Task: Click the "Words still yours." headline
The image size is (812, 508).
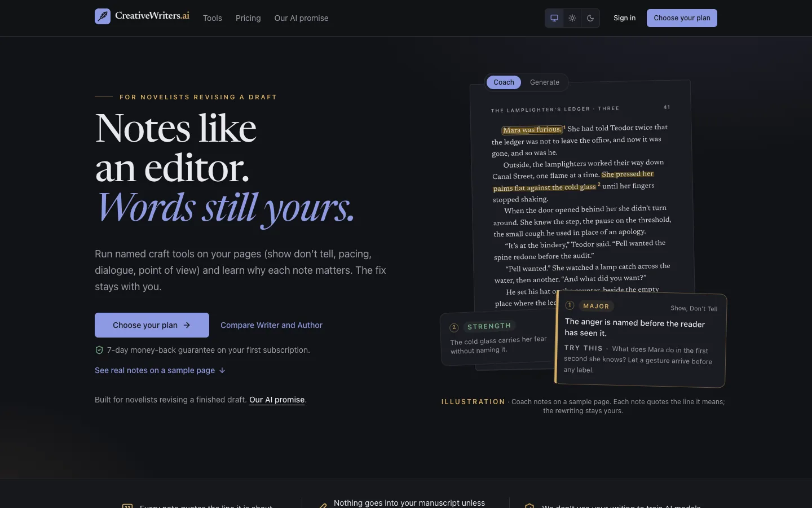Action: click(x=226, y=208)
